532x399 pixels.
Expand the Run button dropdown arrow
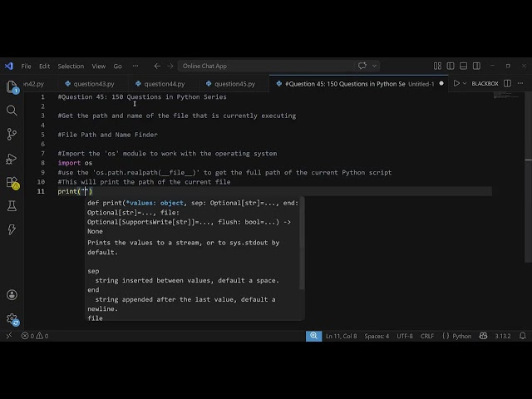[x=465, y=83]
